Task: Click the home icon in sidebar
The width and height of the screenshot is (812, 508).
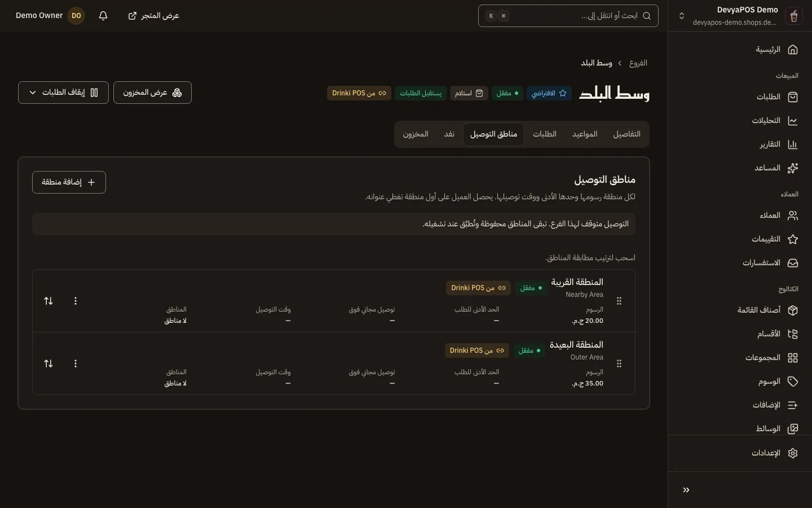Action: coord(793,50)
